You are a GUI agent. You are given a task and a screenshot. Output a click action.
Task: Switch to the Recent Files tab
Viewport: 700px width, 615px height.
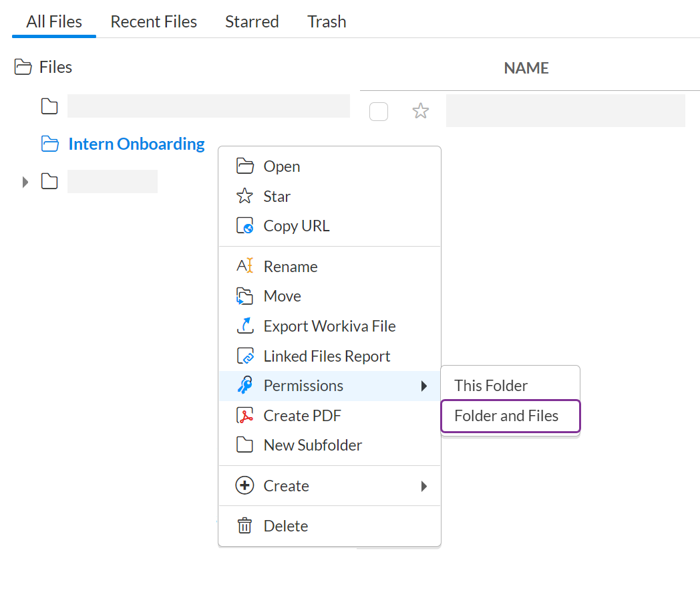154,21
